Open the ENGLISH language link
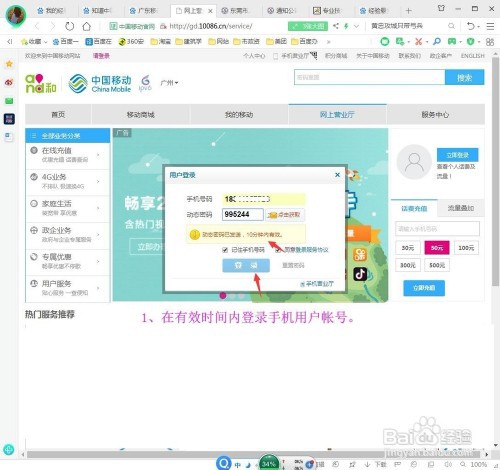 (x=472, y=56)
